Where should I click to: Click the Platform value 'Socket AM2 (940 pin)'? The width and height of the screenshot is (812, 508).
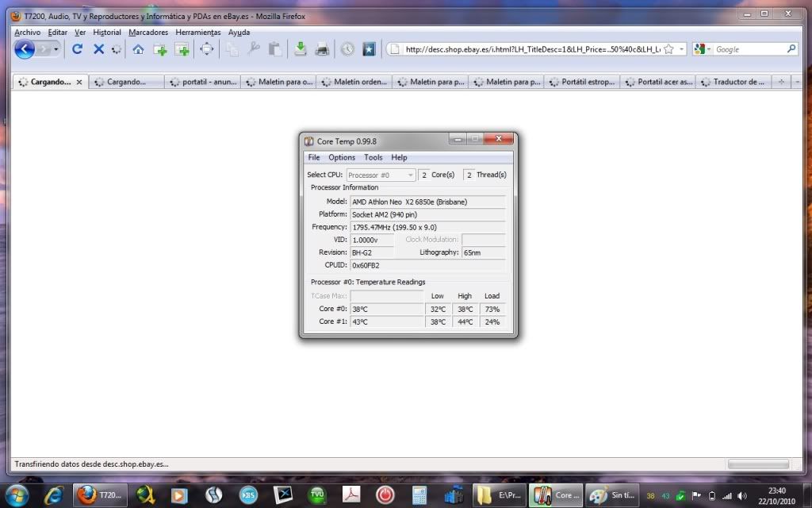click(x=427, y=214)
